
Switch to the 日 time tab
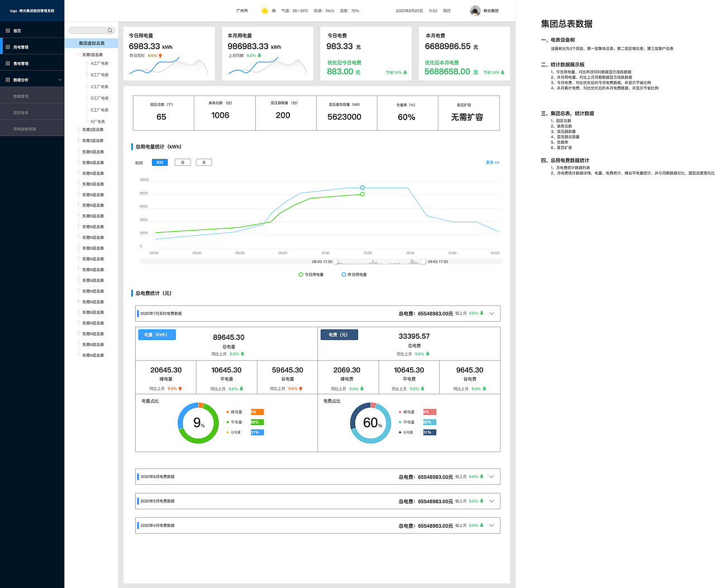click(183, 162)
